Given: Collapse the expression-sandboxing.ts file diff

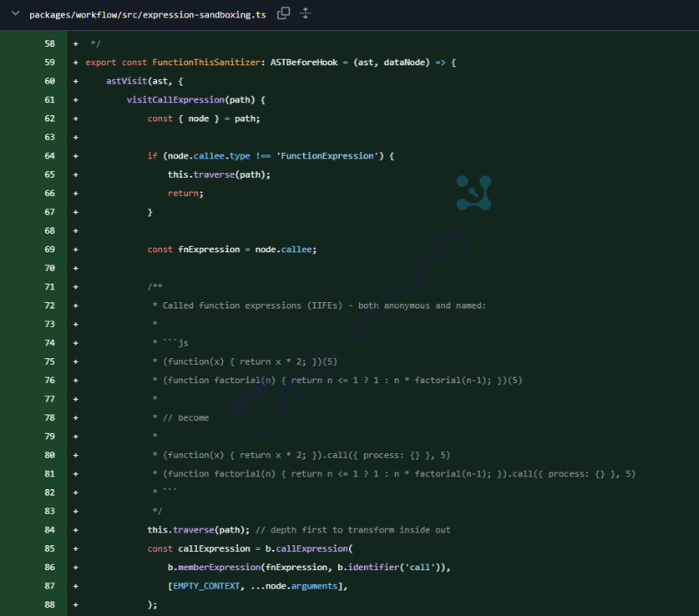Looking at the screenshot, I should coord(15,13).
